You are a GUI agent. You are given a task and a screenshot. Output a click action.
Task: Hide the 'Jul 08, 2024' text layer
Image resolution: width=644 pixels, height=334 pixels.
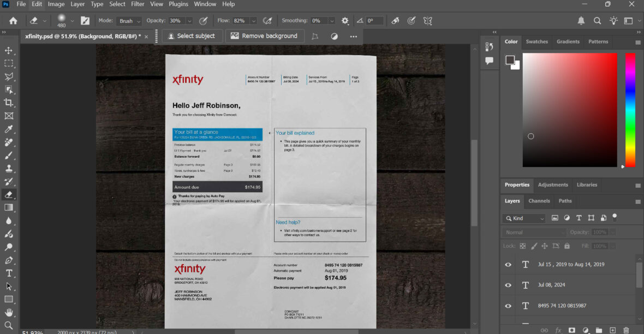(508, 285)
